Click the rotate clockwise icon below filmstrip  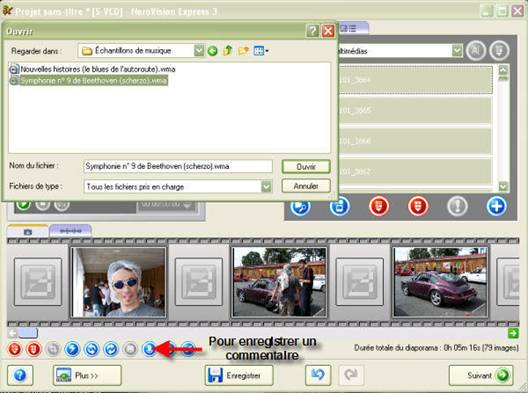111,349
